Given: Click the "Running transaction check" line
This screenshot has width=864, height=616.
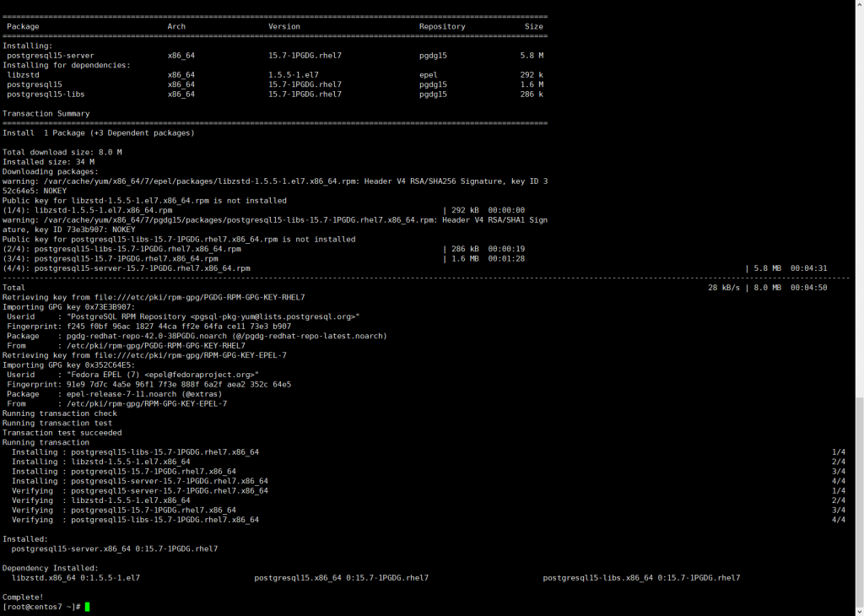Looking at the screenshot, I should click(x=60, y=413).
